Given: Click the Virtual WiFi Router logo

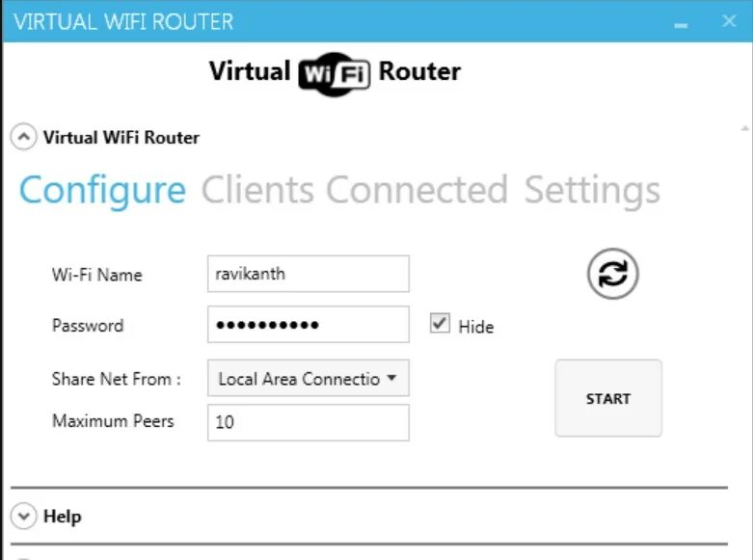Looking at the screenshot, I should coord(335,73).
